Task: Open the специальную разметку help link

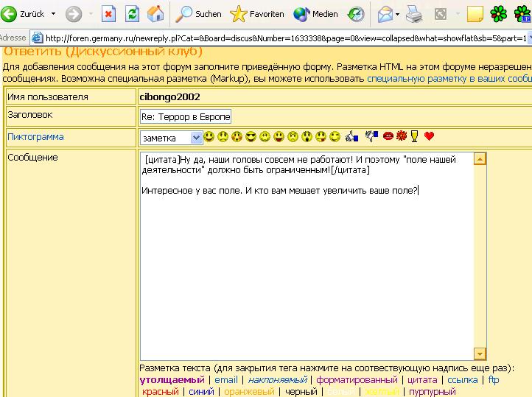Action: pyautogui.click(x=449, y=78)
